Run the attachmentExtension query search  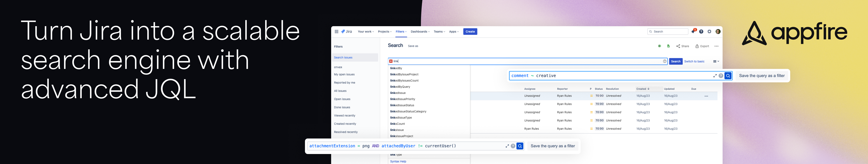pos(520,146)
